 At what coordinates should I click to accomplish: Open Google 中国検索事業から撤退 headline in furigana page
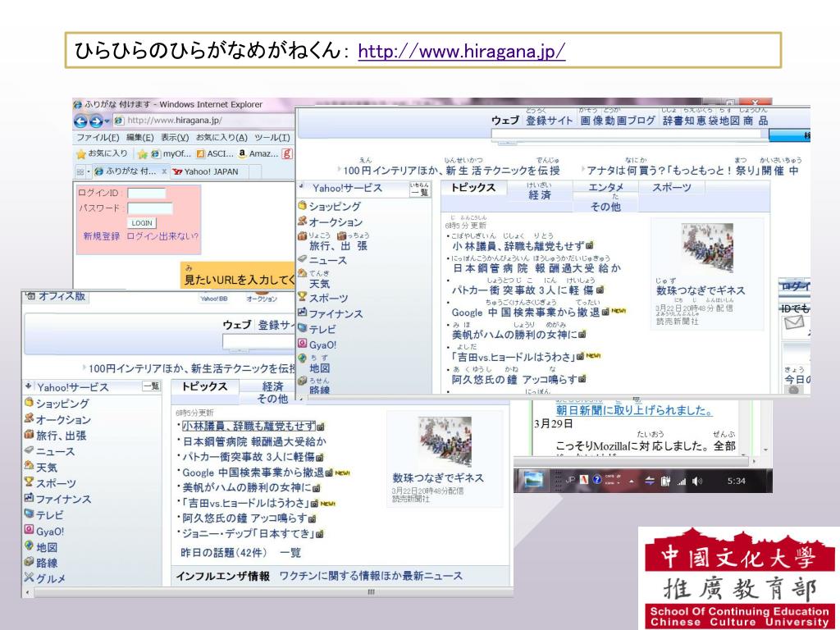click(x=526, y=313)
